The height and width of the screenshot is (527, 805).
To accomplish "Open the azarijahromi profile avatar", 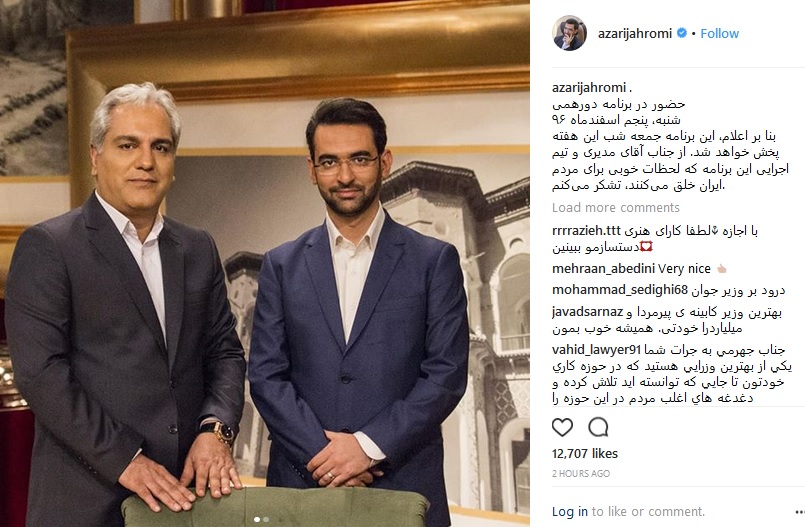I will pyautogui.click(x=569, y=33).
